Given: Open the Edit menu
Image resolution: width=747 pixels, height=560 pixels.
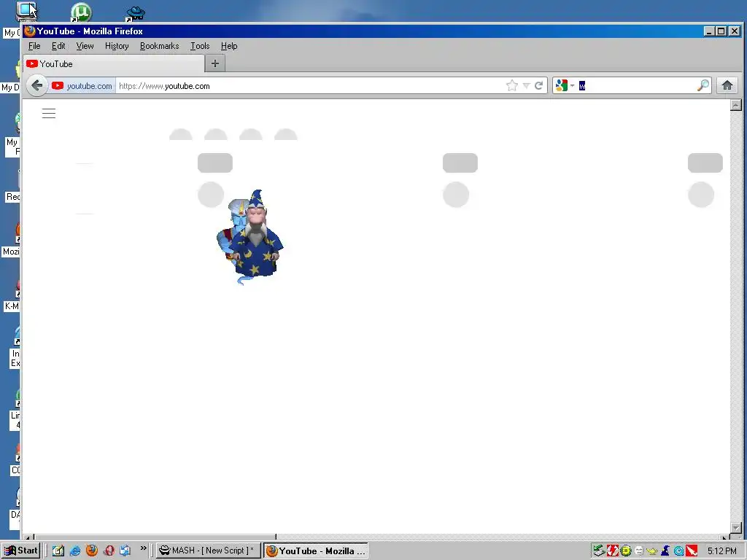Looking at the screenshot, I should 58,46.
